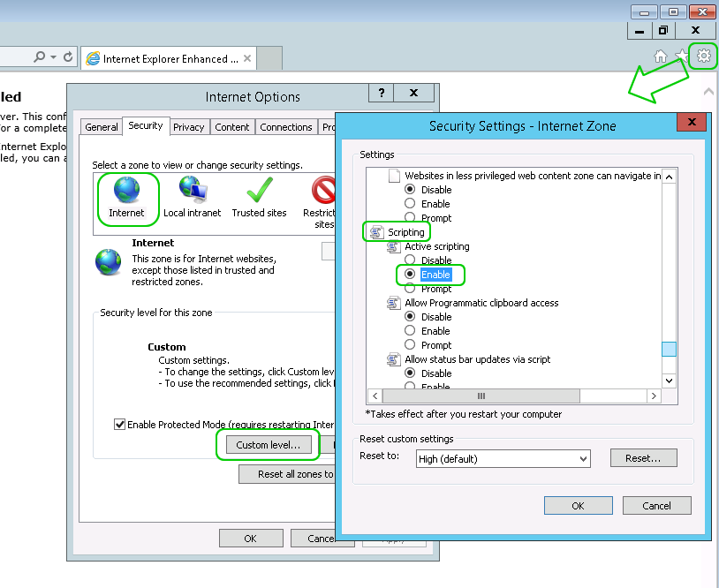Click the address bar search magnifier
Image resolution: width=719 pixels, height=588 pixels.
click(40, 57)
